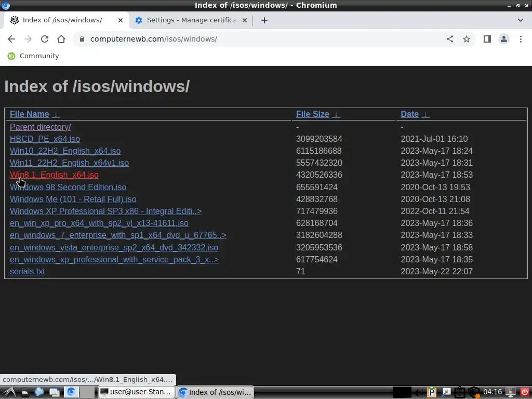Close the Index of /isos/windows/ tab
Screen dimensions: 532x399
tap(121, 20)
